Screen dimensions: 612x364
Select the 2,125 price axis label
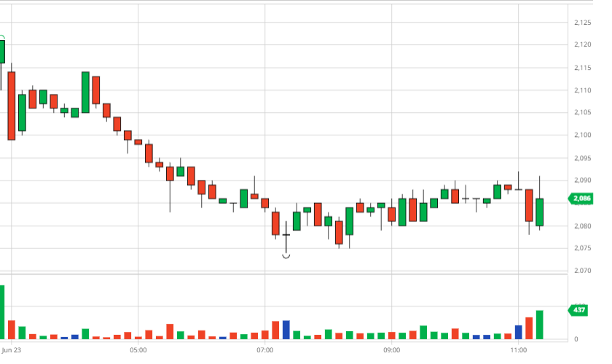click(x=583, y=23)
